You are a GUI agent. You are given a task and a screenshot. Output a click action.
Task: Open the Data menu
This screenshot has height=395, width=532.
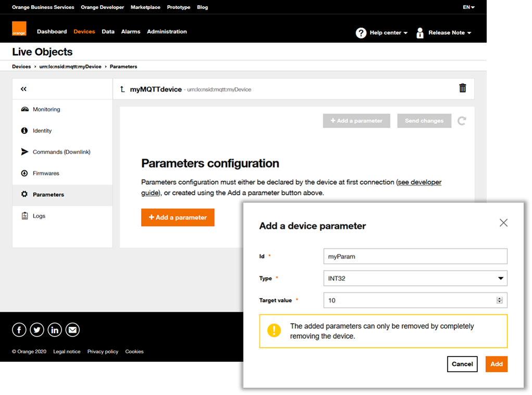click(108, 32)
